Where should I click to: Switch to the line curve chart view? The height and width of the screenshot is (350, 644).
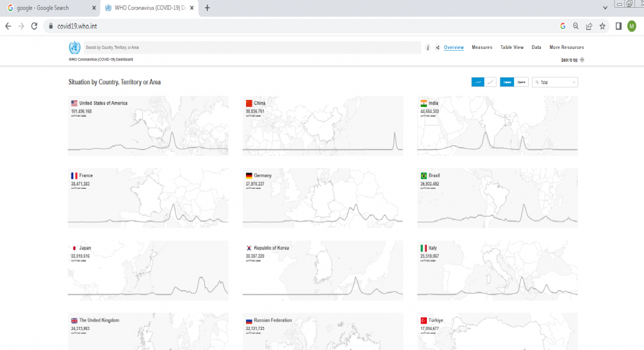pyautogui.click(x=491, y=82)
